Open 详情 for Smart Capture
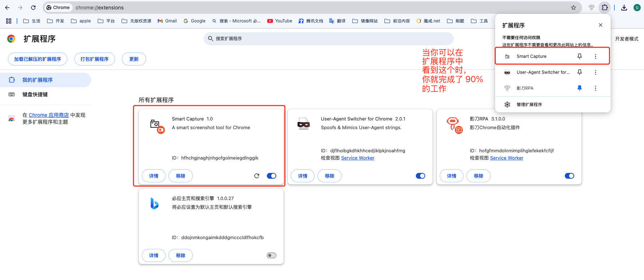644x280 pixels. [x=154, y=176]
